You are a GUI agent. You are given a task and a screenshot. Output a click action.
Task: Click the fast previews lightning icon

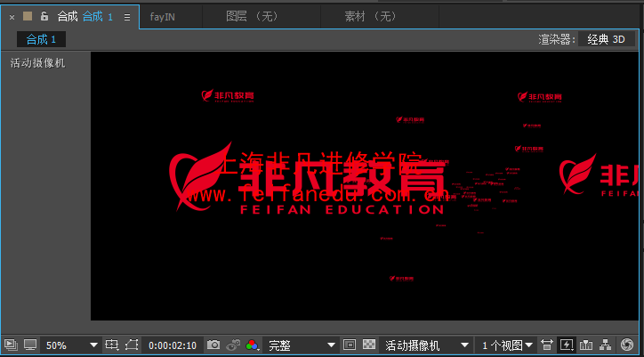pyautogui.click(x=567, y=345)
